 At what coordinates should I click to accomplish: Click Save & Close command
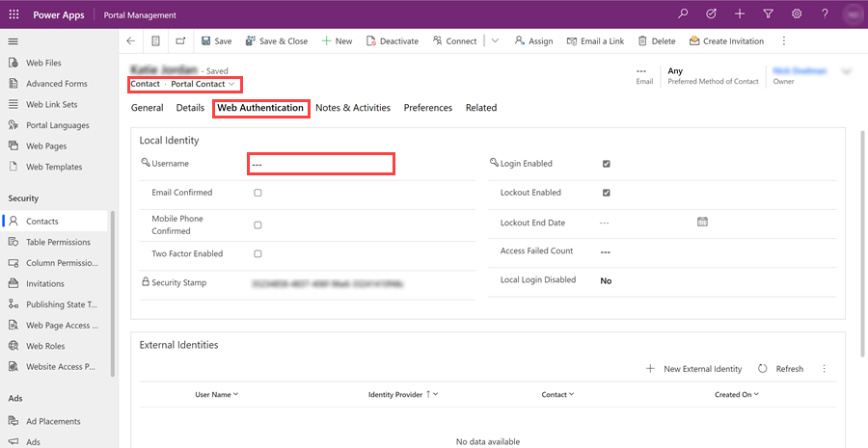point(276,40)
